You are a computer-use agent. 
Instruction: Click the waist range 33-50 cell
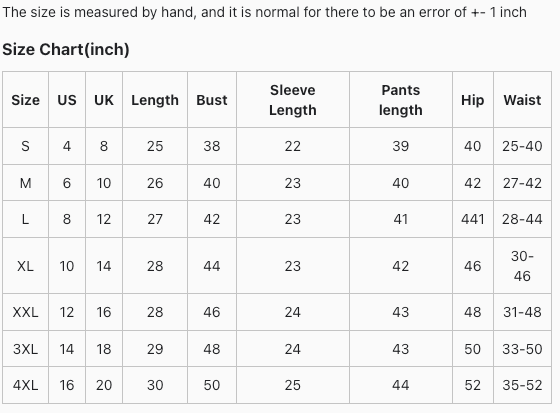pyautogui.click(x=522, y=349)
